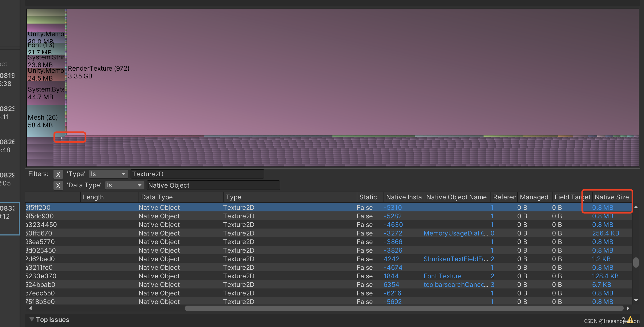
Task: Click the table scroll up arrow
Action: coord(636,207)
